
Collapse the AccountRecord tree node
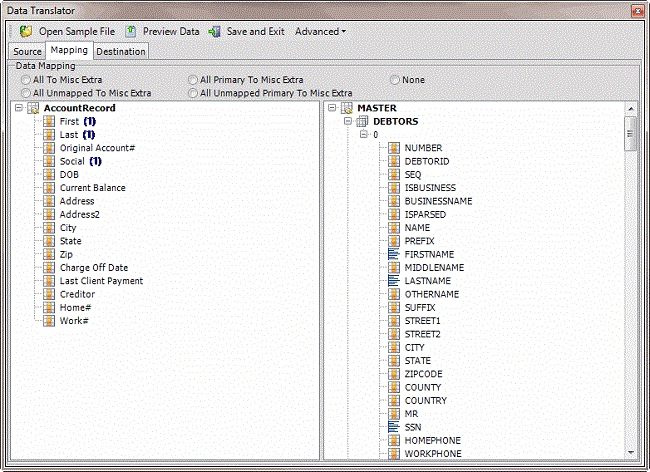[x=20, y=108]
